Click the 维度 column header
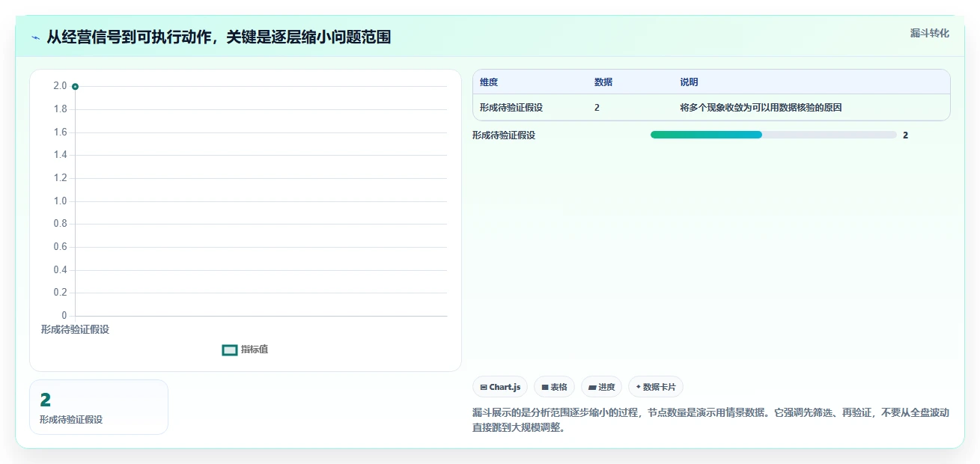 (489, 82)
